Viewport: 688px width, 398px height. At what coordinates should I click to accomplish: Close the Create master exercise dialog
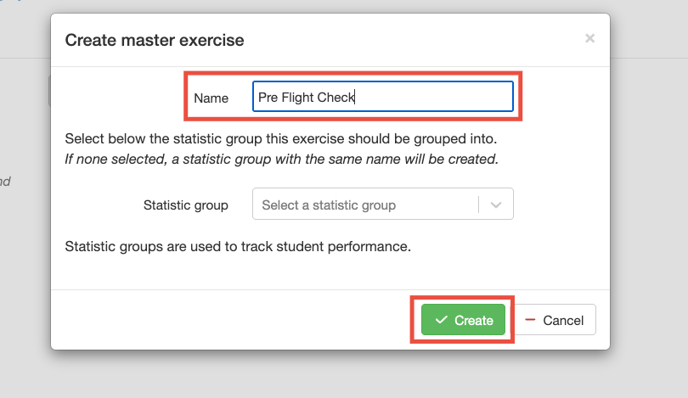590,39
